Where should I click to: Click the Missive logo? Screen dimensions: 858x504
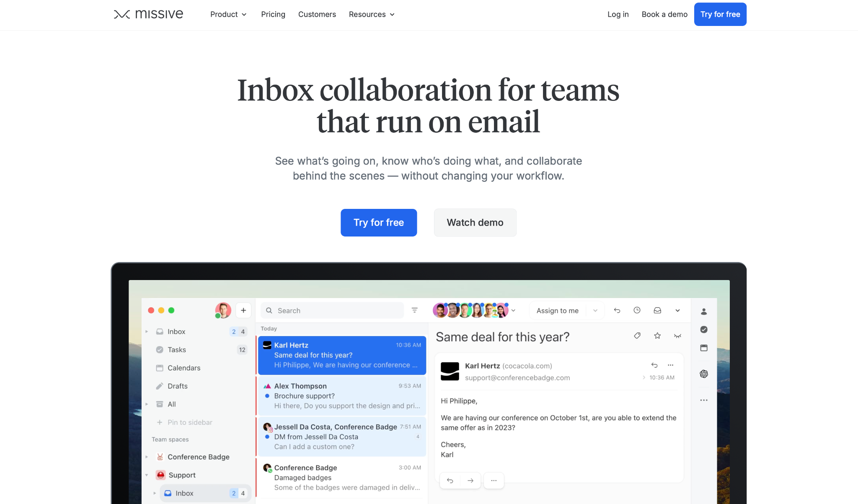[148, 14]
